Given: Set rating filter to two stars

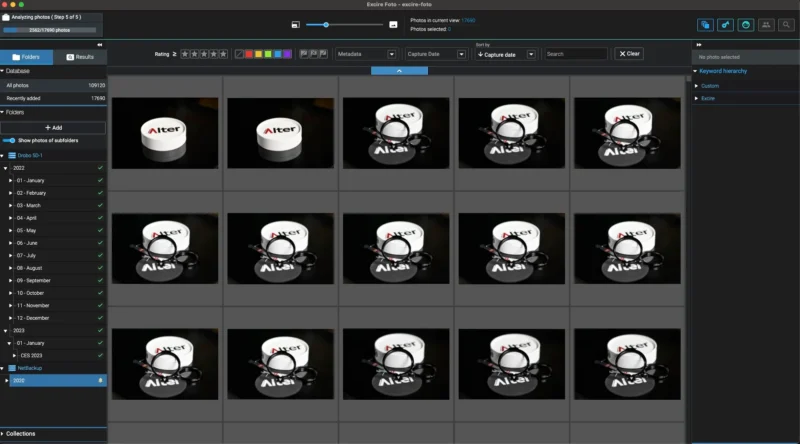Looking at the screenshot, I should pyautogui.click(x=194, y=54).
